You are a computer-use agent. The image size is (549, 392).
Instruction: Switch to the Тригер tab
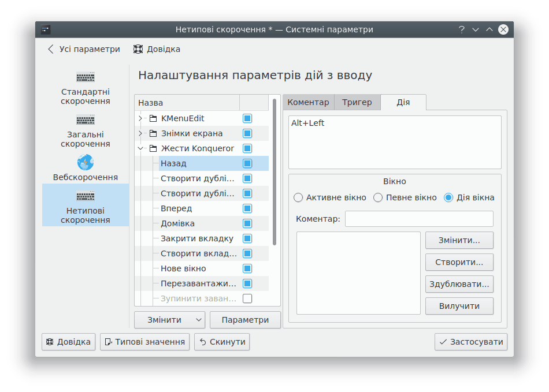[x=357, y=102]
